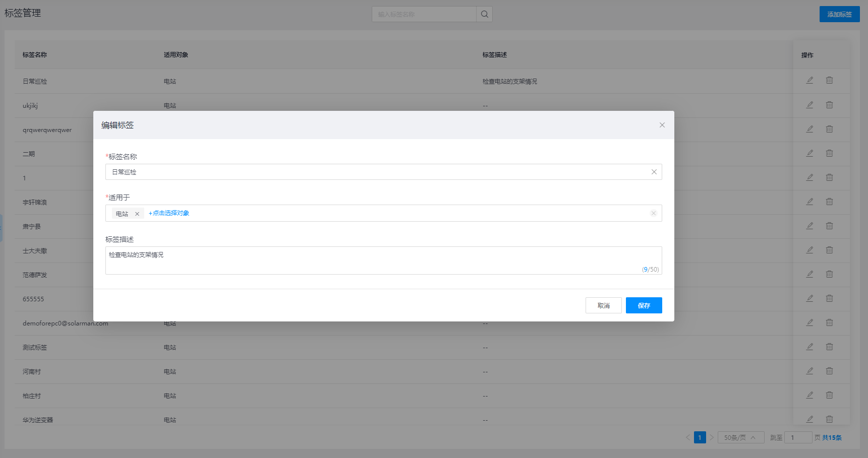868x458 pixels.
Task: Click the +点击选择对象 link
Action: pos(169,213)
